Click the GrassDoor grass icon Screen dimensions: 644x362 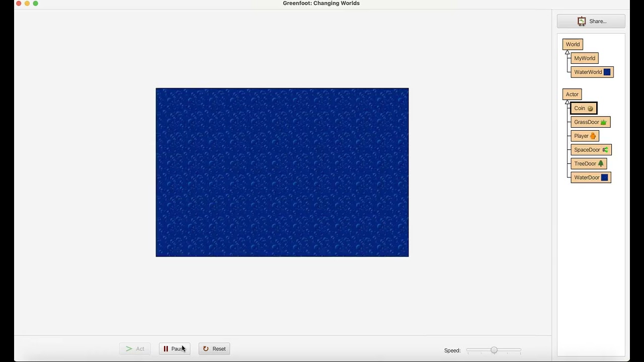[603, 122]
